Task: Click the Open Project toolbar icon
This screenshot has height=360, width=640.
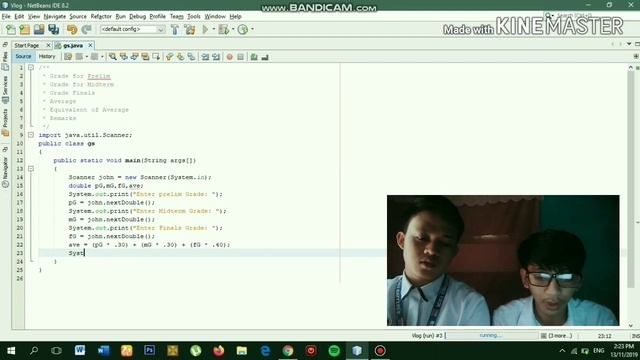Action: (x=39, y=29)
